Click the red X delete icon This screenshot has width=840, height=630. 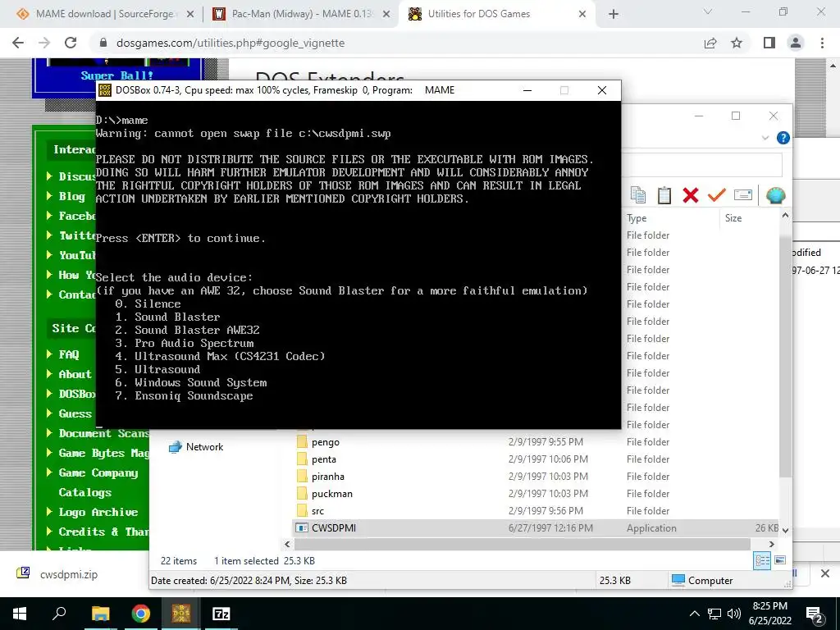(691, 195)
